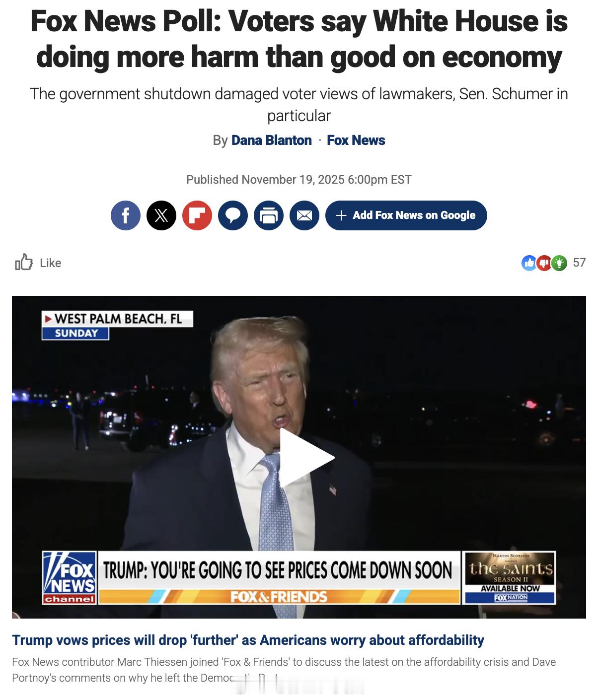Open 'Trump vows prices will drop' link
This screenshot has height=700, width=598.
coord(248,640)
